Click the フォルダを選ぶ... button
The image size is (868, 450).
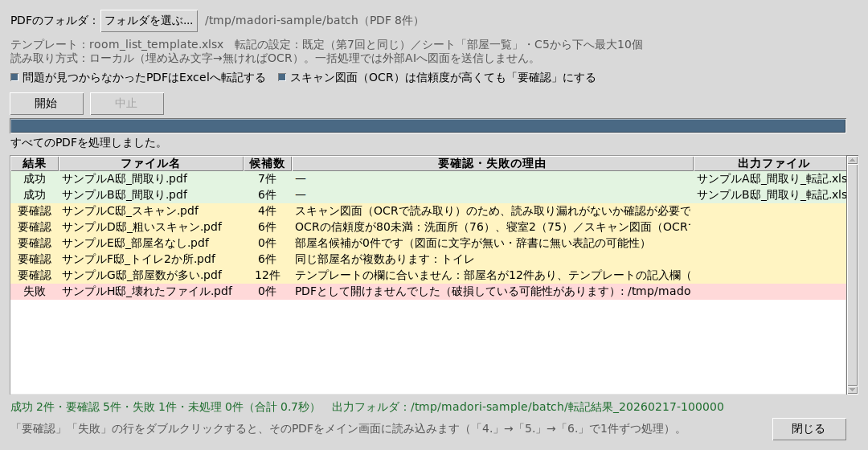pos(149,20)
